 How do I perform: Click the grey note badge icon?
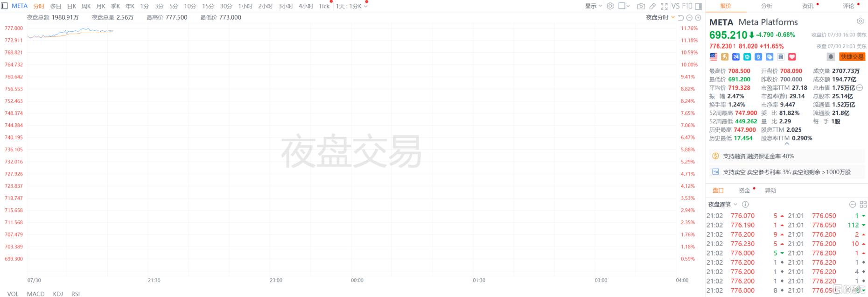pos(781,57)
